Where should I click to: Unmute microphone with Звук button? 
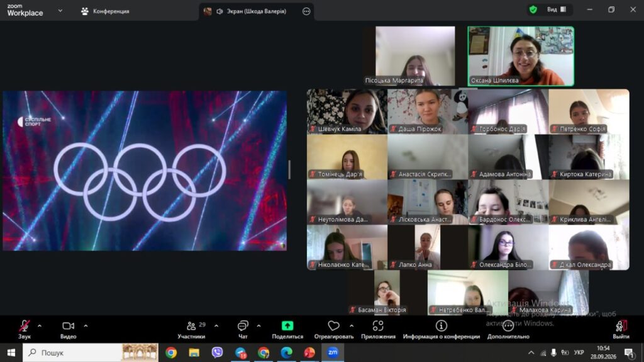coord(25,329)
